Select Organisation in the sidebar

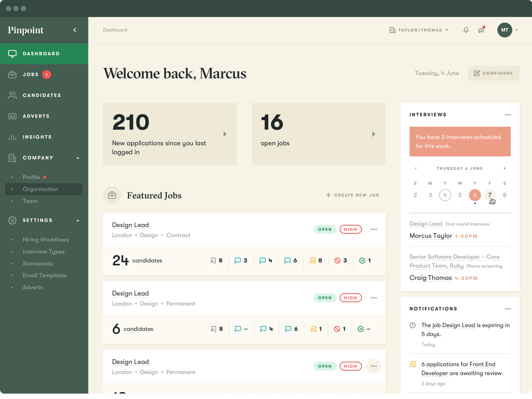40,189
